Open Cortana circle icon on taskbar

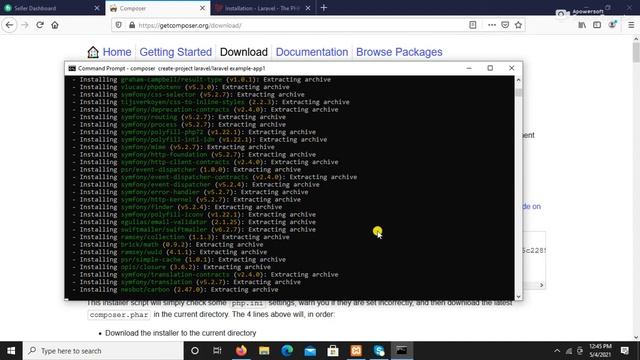pyautogui.click(x=195, y=351)
